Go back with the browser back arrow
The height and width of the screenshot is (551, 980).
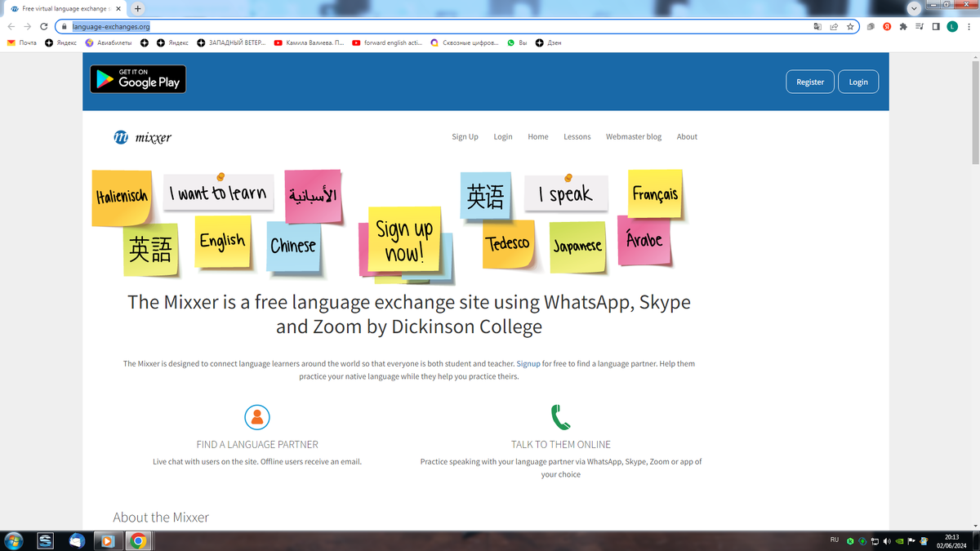click(11, 26)
